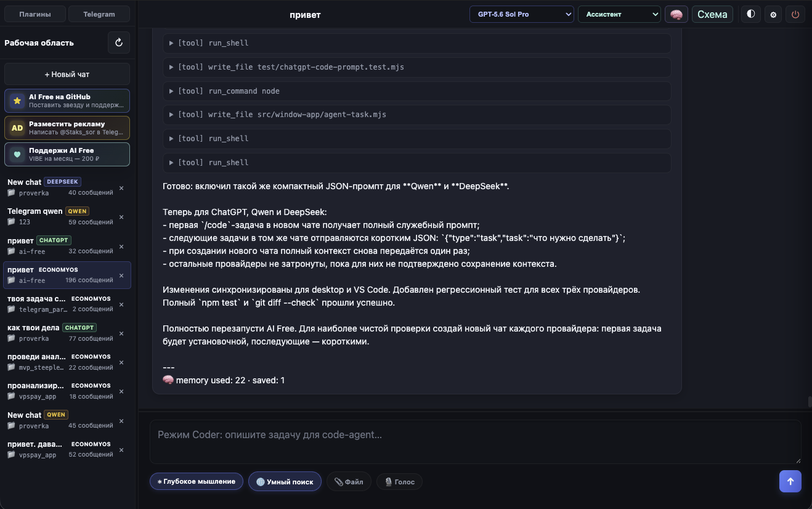The image size is (812, 509).
Task: Click the resize handle of the message box
Action: tap(798, 460)
